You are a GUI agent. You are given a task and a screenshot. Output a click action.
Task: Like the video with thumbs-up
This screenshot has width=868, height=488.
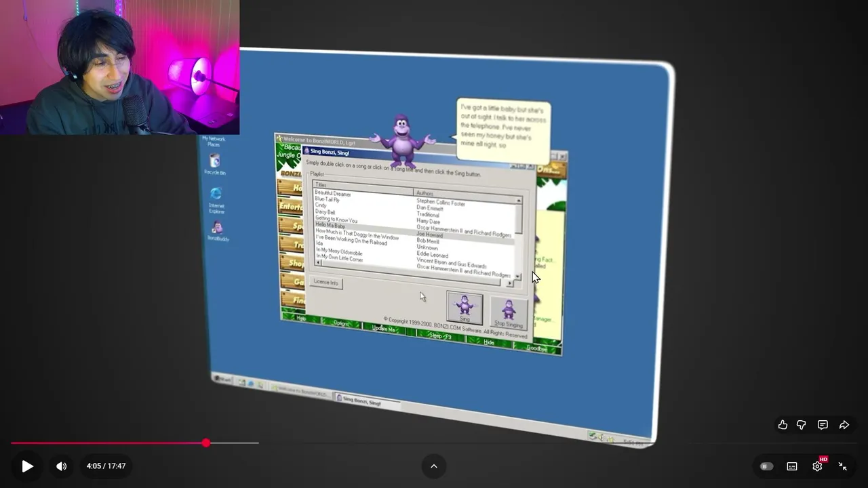pyautogui.click(x=783, y=425)
